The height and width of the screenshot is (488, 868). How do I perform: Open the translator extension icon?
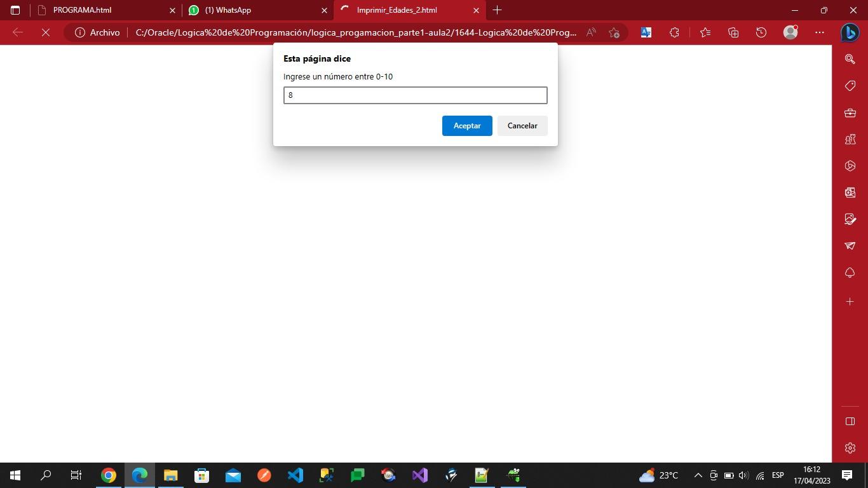[x=646, y=32]
